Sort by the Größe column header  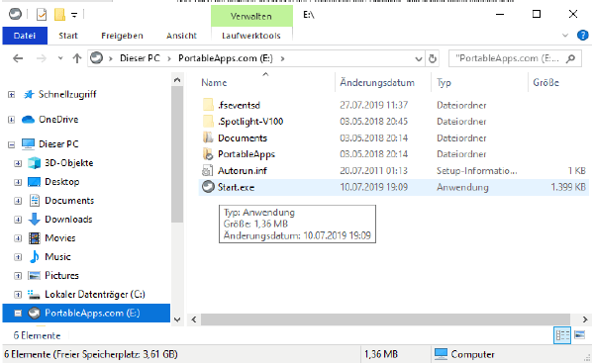(545, 82)
